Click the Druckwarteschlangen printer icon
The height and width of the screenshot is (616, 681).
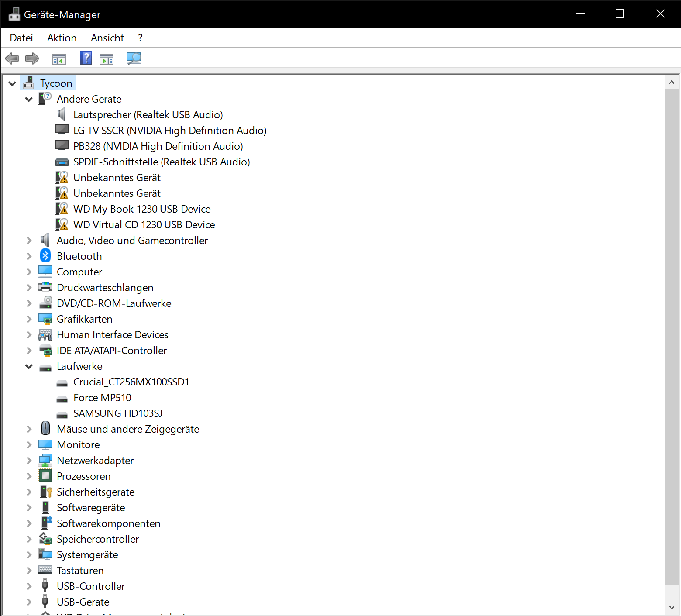pos(45,287)
